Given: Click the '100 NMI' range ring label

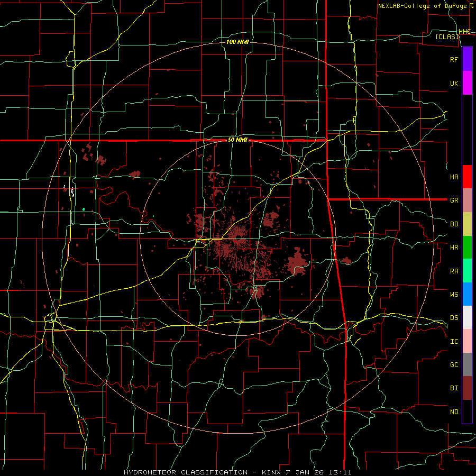Looking at the screenshot, I should click(237, 42).
